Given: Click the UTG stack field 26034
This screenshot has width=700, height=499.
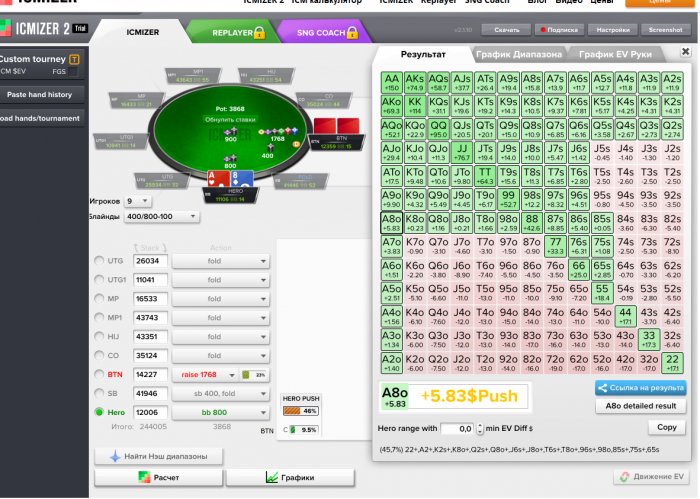Looking at the screenshot, I should click(x=151, y=261).
